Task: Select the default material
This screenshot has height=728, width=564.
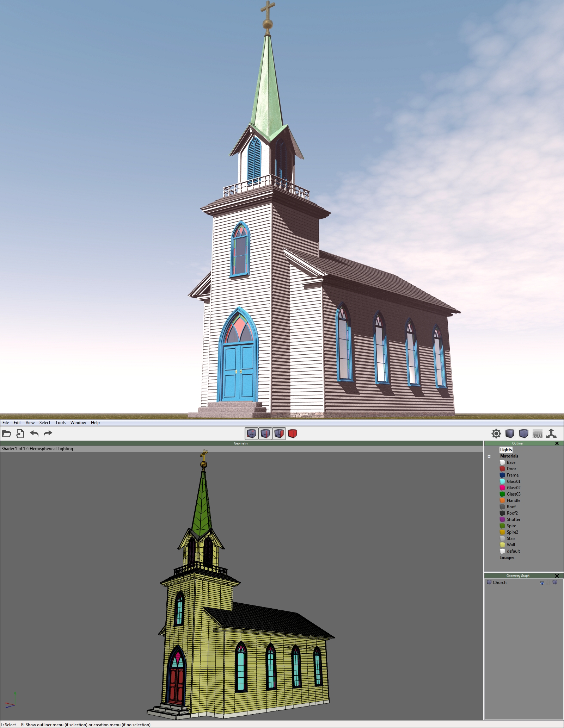Action: point(513,551)
